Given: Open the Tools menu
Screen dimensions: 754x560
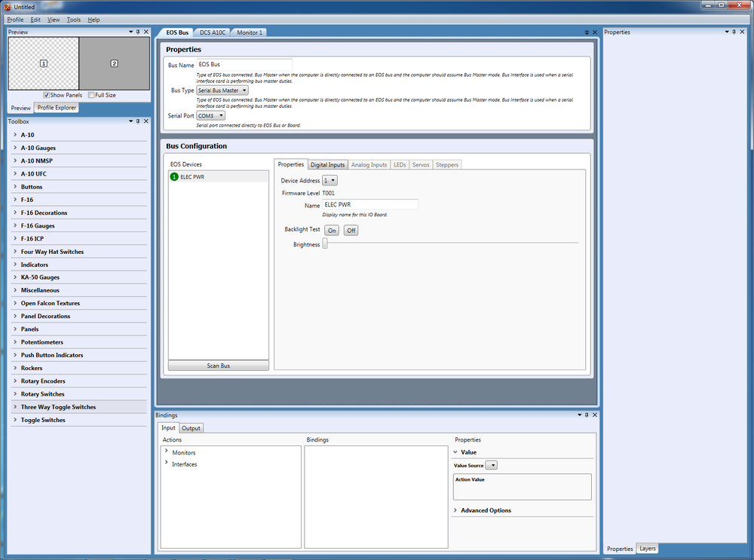Looking at the screenshot, I should point(74,20).
